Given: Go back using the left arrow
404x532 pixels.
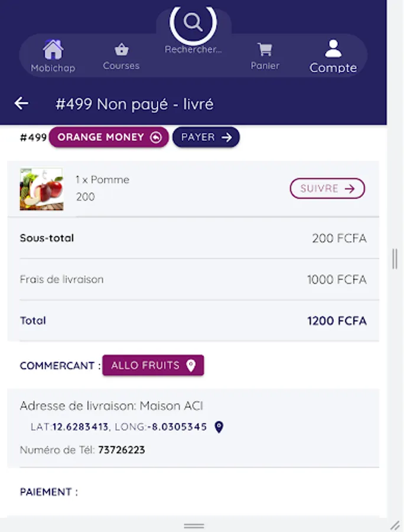Looking at the screenshot, I should click(22, 103).
